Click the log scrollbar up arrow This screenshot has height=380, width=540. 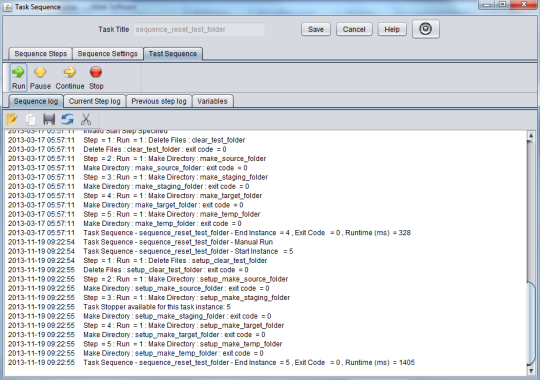tap(531, 136)
